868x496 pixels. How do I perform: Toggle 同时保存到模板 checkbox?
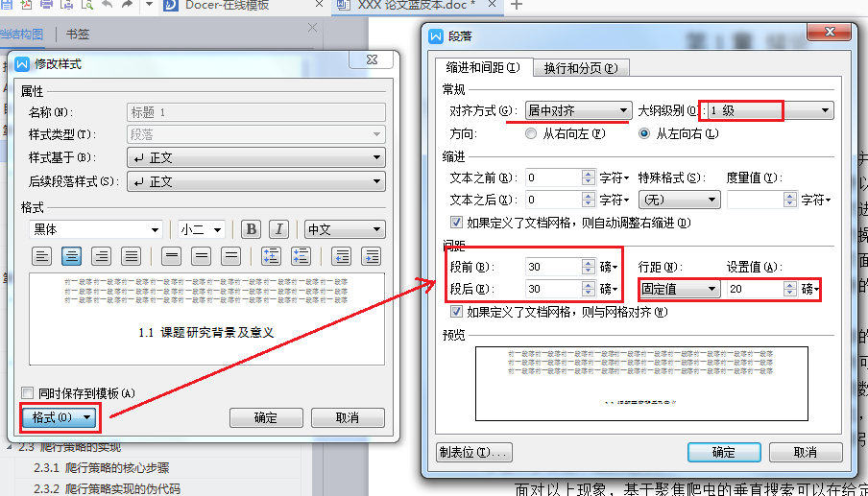pyautogui.click(x=27, y=393)
